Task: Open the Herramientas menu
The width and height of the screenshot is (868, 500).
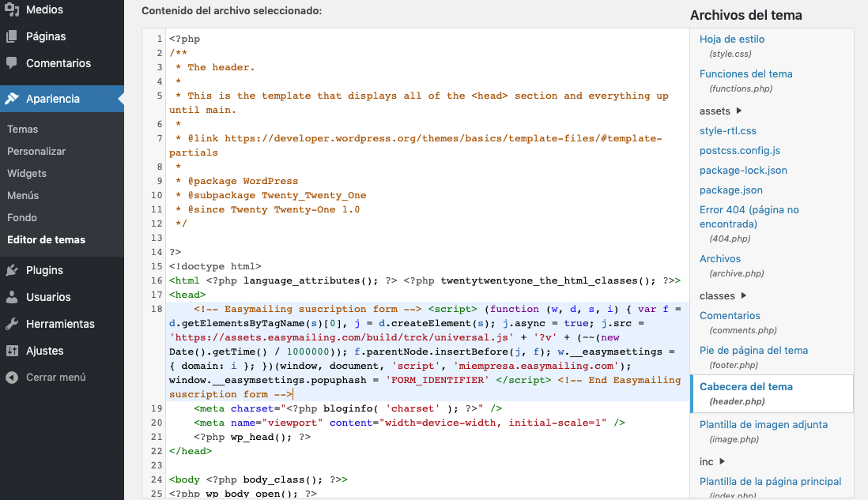Action: [x=62, y=324]
